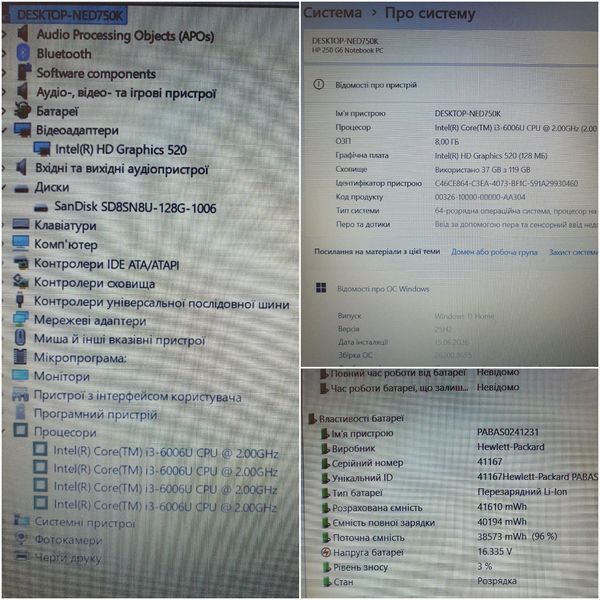The width and height of the screenshot is (600, 600).
Task: Click the Мережеві адаптери network icon
Action: 20,318
